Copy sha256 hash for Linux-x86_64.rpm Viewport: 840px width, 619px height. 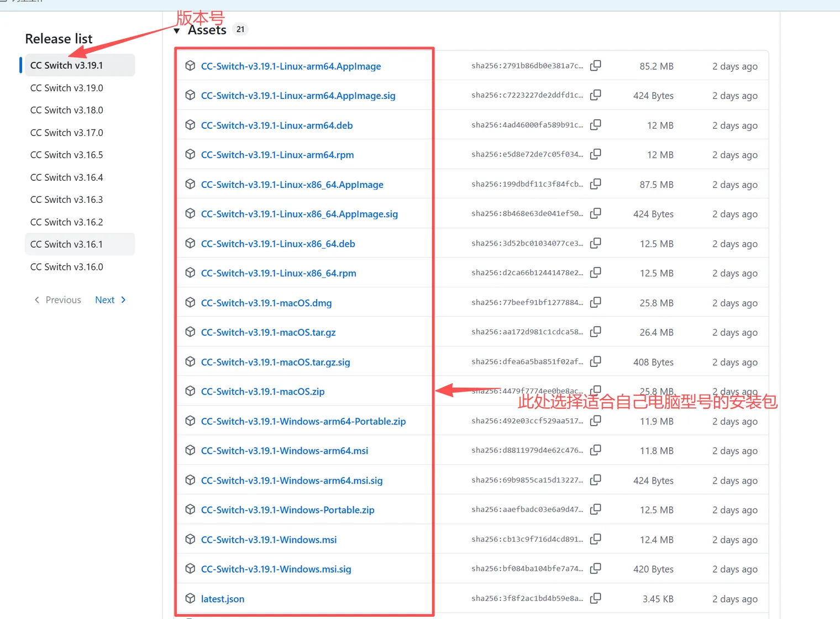(x=595, y=272)
